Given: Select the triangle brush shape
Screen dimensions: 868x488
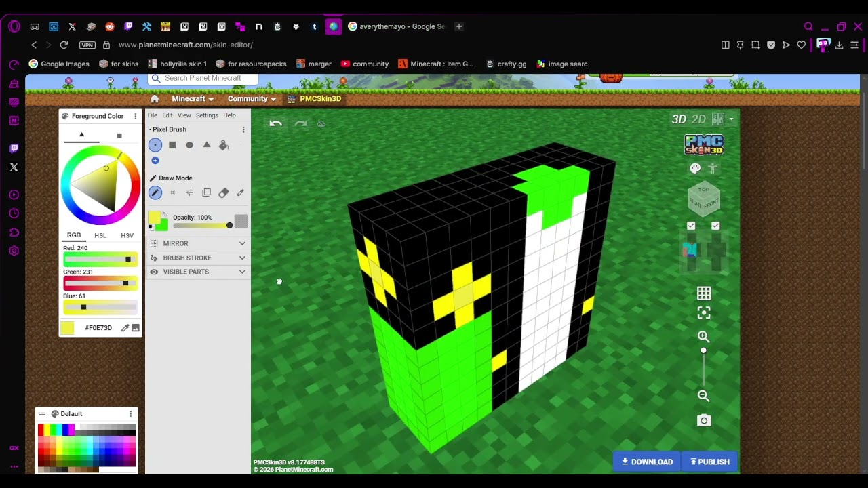Looking at the screenshot, I should click(x=207, y=144).
